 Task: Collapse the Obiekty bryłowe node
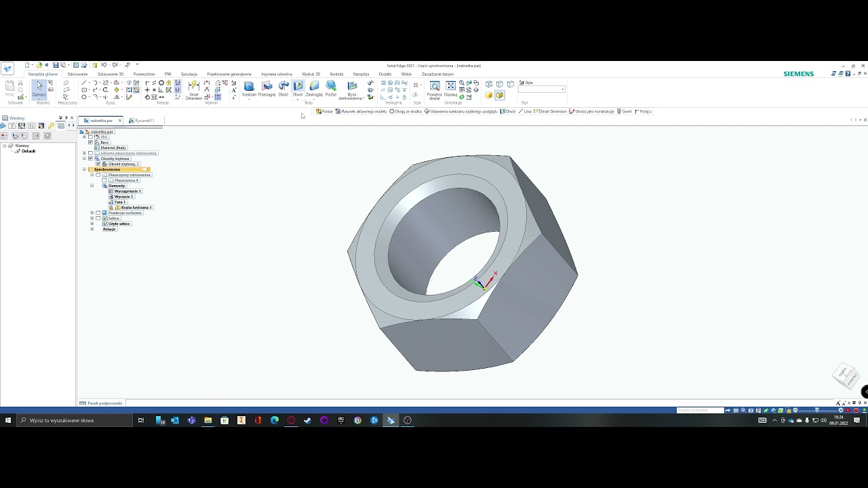[x=85, y=159]
